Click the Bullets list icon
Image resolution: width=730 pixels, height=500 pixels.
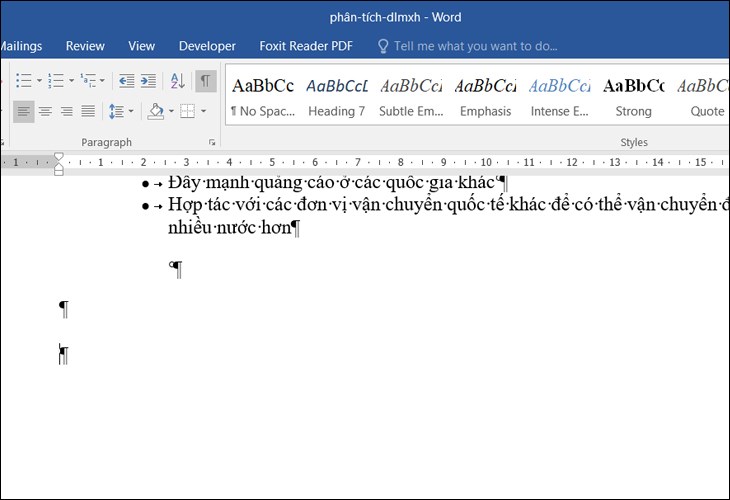(22, 81)
